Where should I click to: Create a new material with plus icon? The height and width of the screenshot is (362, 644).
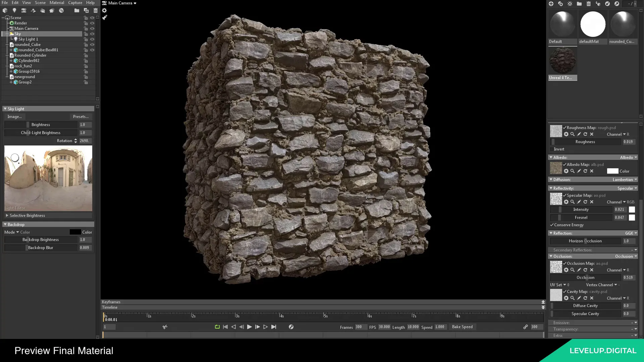pos(551,4)
